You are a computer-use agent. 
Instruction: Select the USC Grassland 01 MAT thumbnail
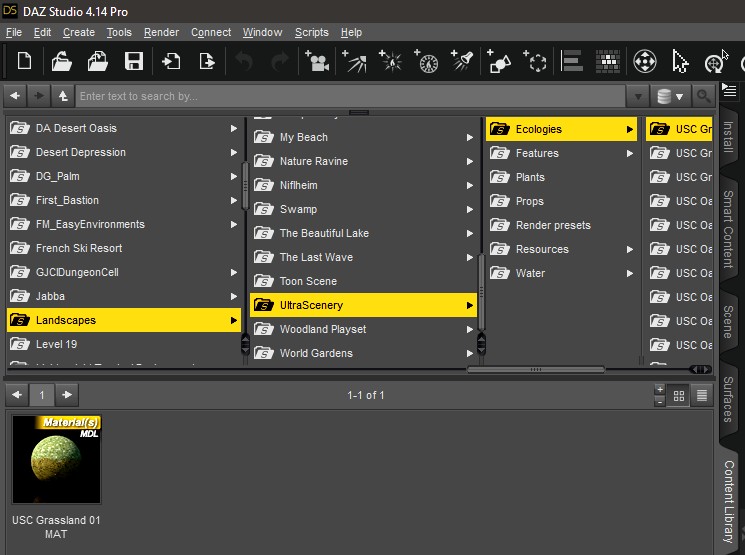pyautogui.click(x=56, y=459)
